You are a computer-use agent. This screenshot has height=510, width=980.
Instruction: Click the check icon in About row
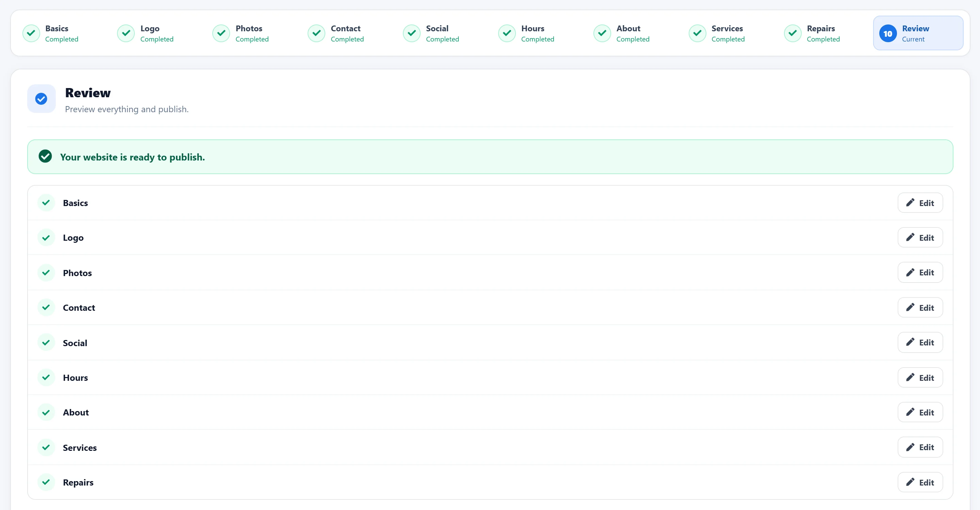(x=46, y=412)
